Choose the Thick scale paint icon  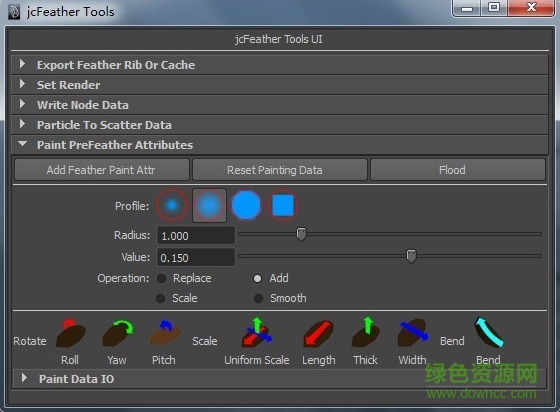365,333
